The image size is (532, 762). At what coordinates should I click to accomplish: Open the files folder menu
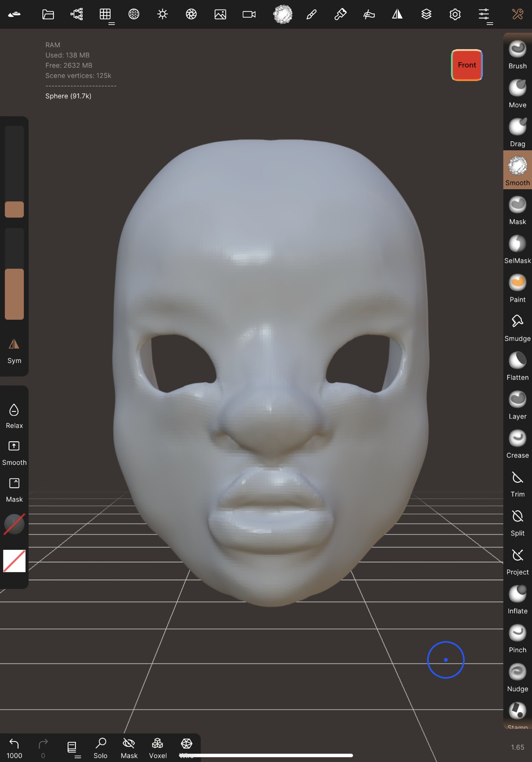48,14
